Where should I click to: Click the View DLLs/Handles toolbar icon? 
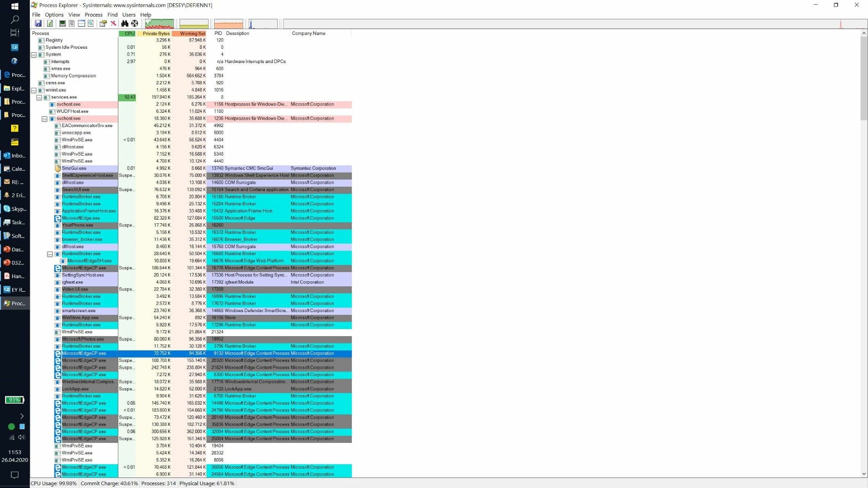click(91, 23)
